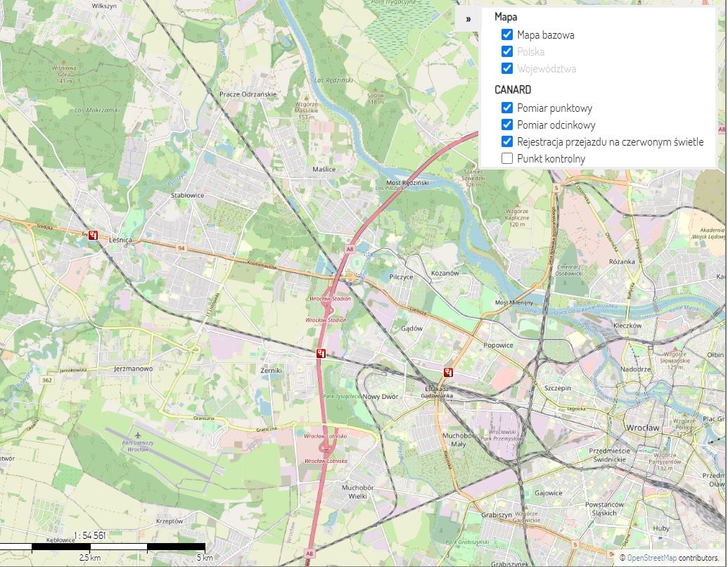Click the speed camera marker near Leśnica
Screen dimensions: 728x567
(x=94, y=236)
